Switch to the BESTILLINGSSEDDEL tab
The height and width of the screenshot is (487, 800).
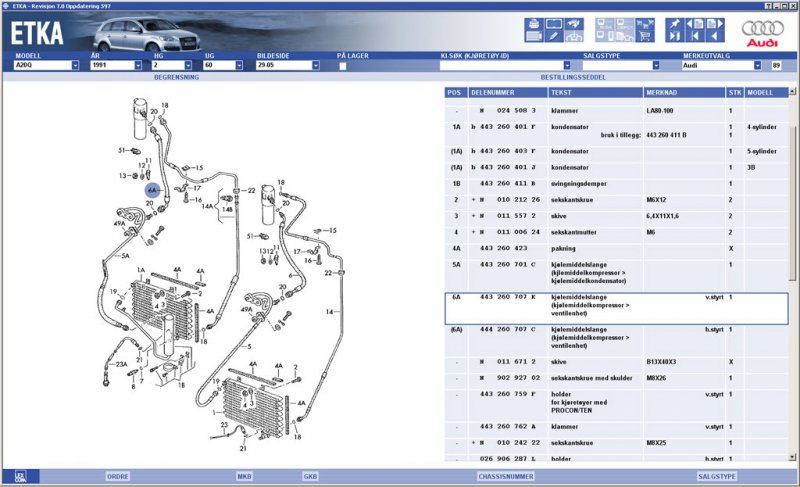pos(573,76)
